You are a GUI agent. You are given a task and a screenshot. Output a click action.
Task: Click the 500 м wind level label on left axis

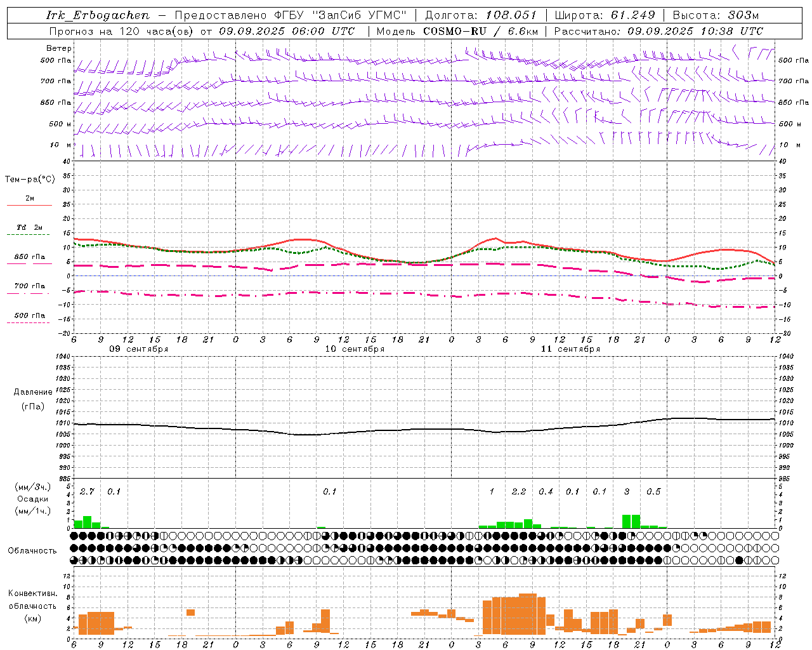click(60, 124)
